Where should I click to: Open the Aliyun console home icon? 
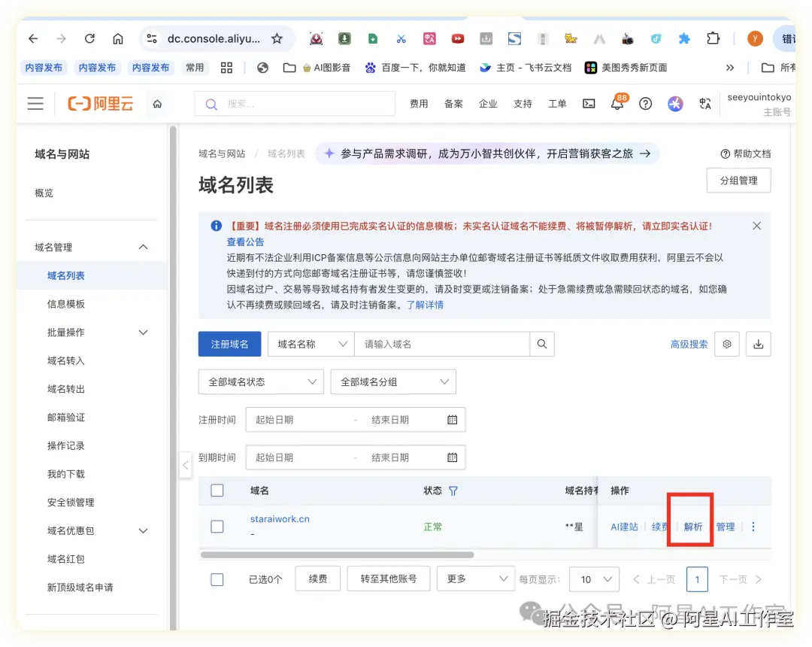(156, 103)
